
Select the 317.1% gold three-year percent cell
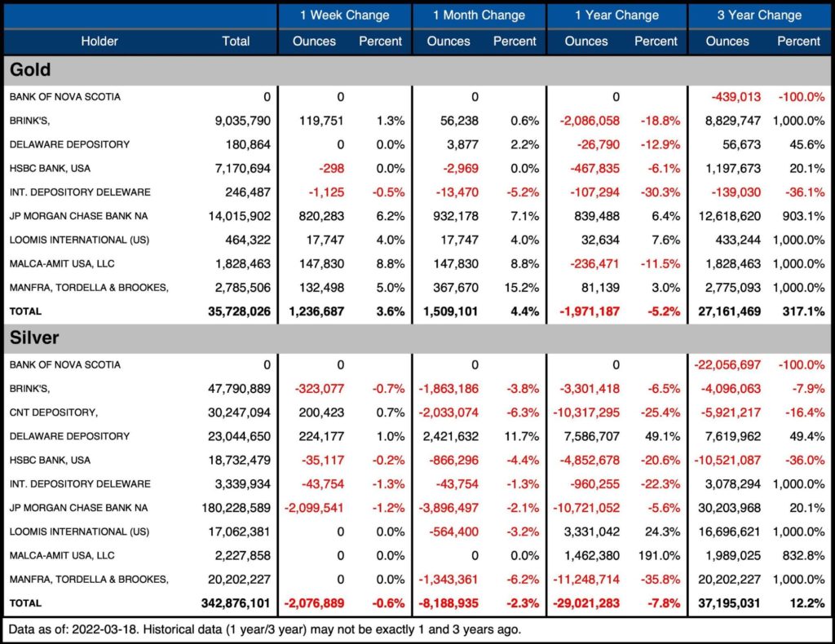tap(803, 311)
